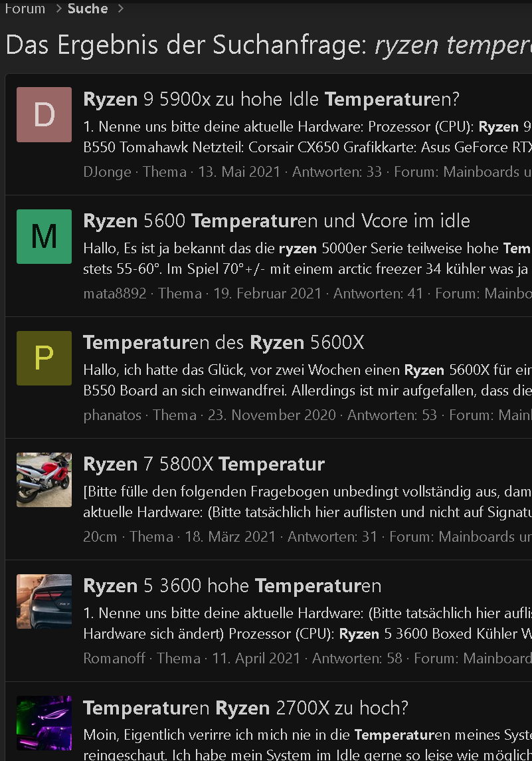This screenshot has height=761, width=532.
Task: Open thread Ryzen 5 3600 hohe Temperaturen
Action: click(x=232, y=586)
